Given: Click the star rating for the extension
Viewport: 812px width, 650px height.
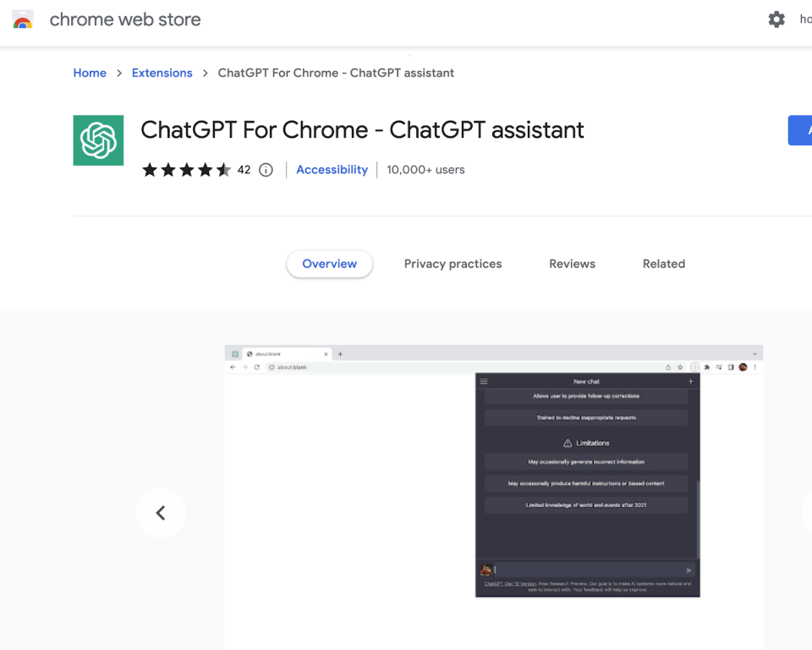Looking at the screenshot, I should [186, 170].
